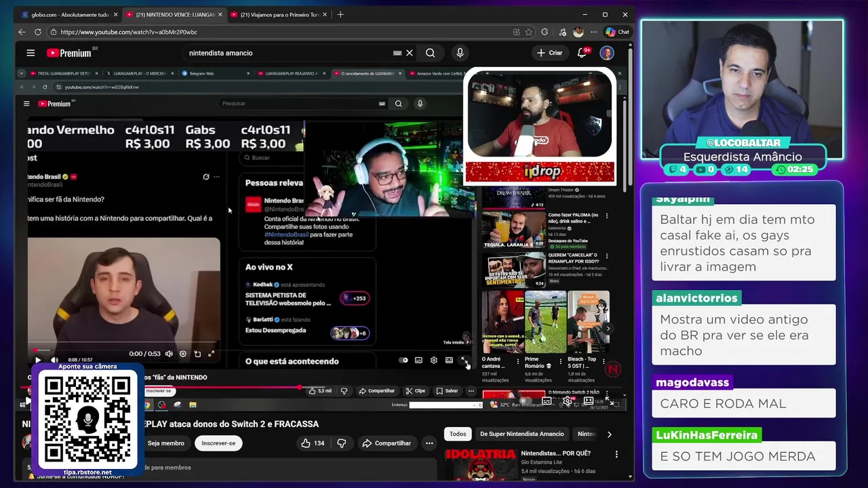The image size is (868, 488).
Task: Go back in the browser
Action: point(22,32)
